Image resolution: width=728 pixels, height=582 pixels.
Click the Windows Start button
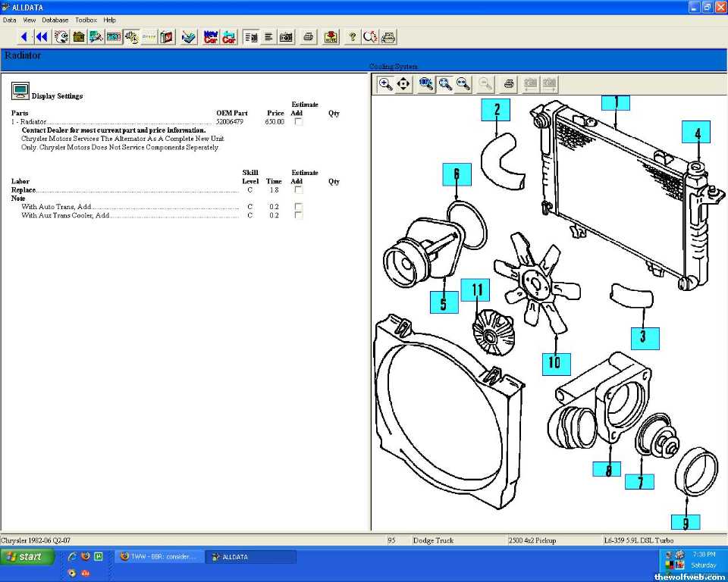pos(28,557)
